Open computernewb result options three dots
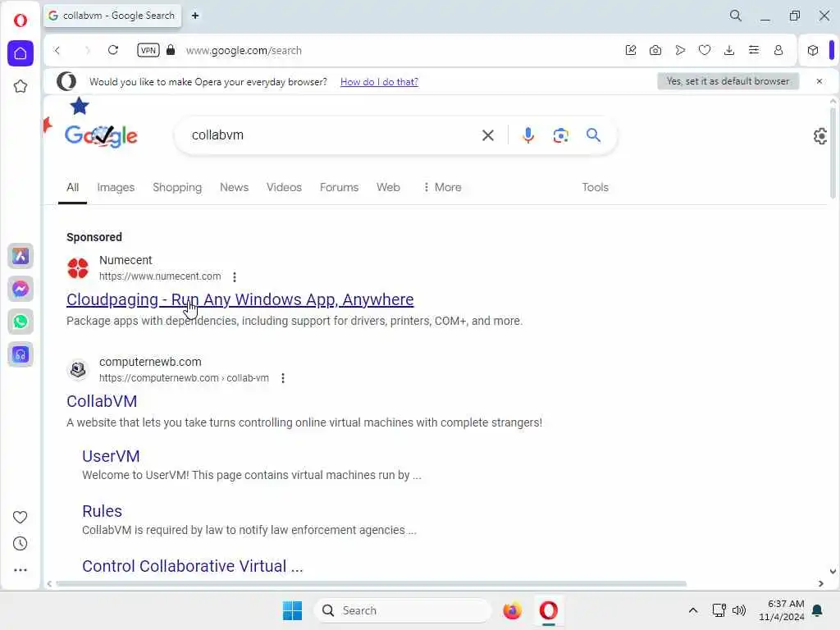The image size is (840, 630). pos(283,378)
